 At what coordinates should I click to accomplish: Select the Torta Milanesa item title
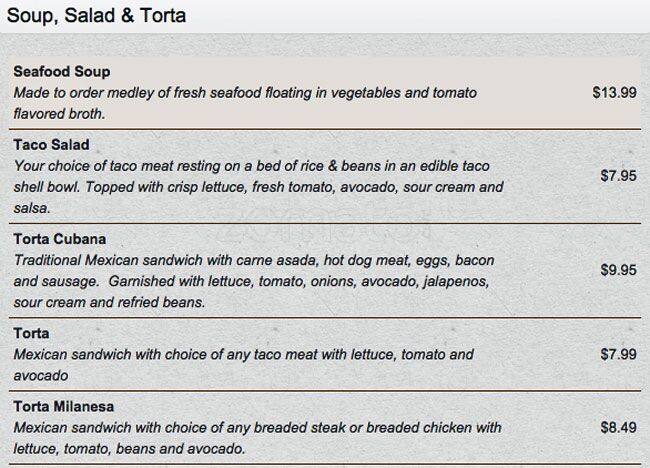click(x=64, y=407)
